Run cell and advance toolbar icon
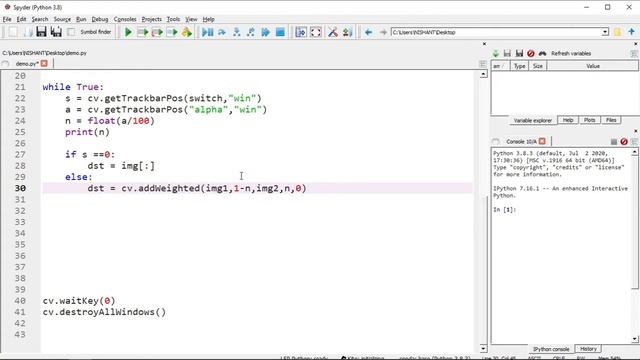 point(157,32)
